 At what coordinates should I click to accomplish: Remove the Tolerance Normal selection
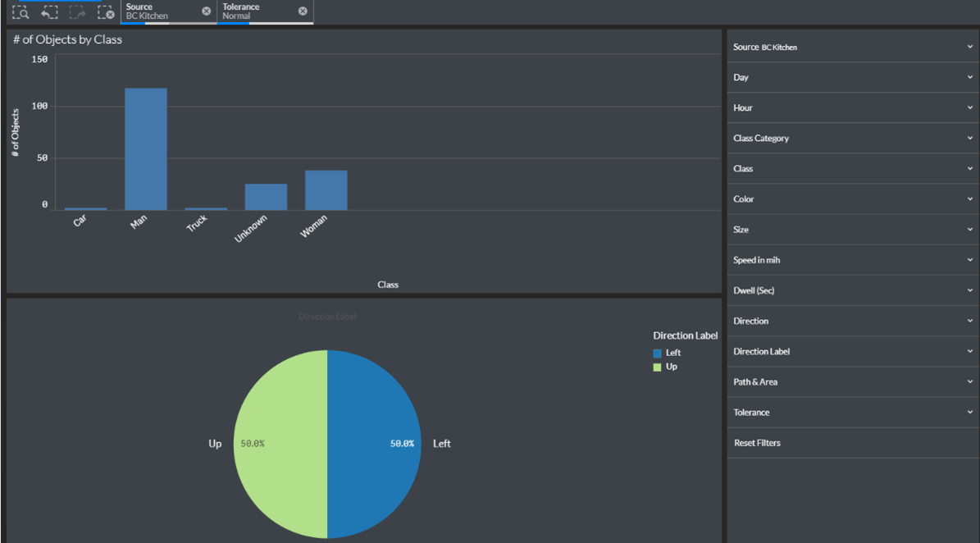303,11
